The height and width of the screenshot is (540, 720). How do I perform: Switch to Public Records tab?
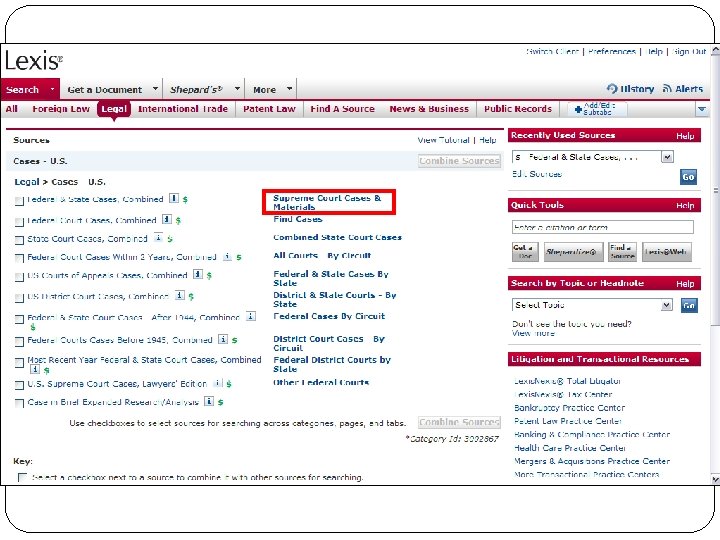tap(518, 109)
